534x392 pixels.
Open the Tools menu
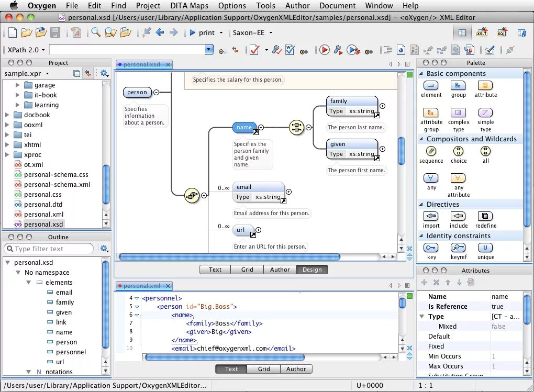pyautogui.click(x=265, y=5)
